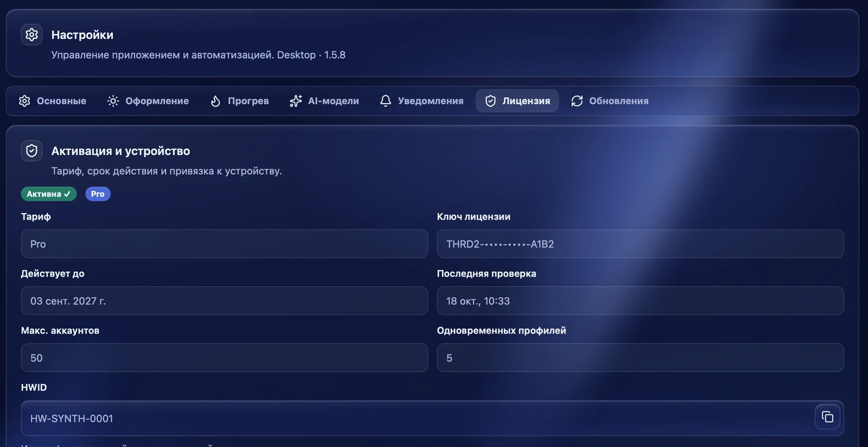Click the Одновременных профилей field
The image size is (868, 447).
tap(640, 358)
